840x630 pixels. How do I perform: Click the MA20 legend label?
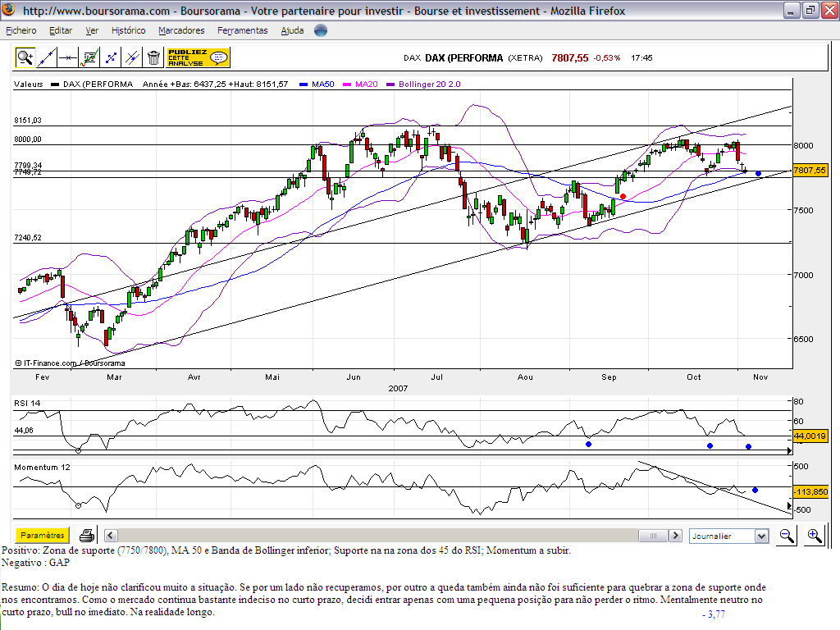[367, 84]
